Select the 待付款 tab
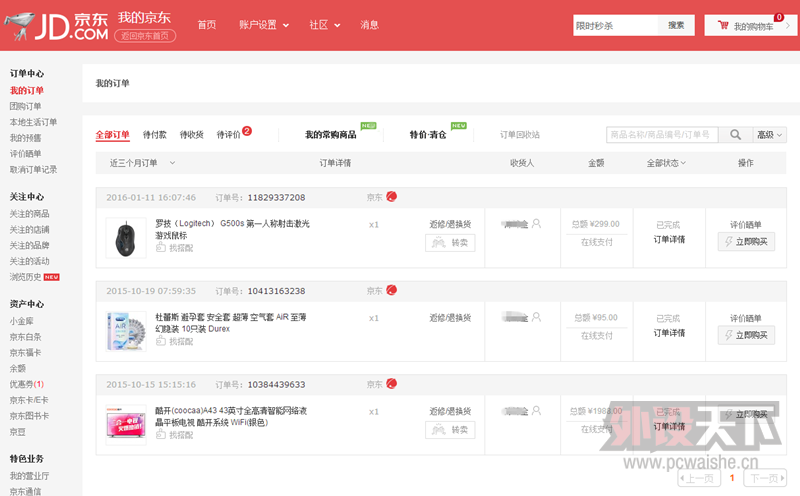800x496 pixels. [155, 135]
